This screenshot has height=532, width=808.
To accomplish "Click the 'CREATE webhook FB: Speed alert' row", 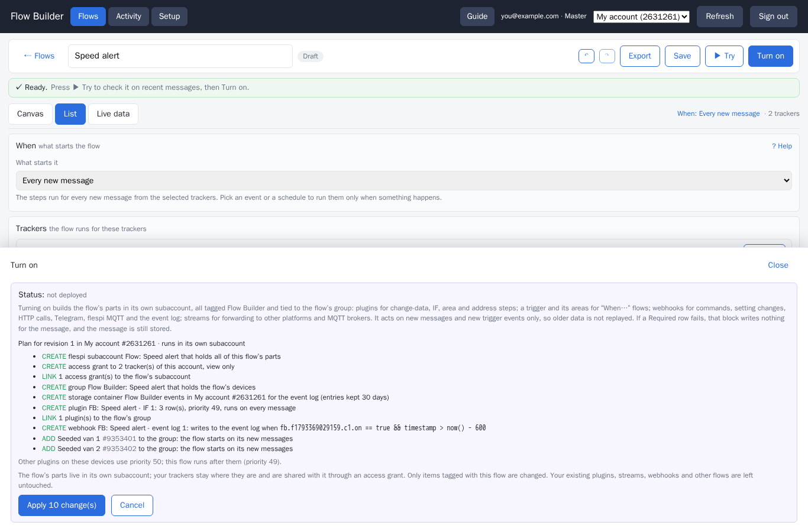I will point(264,428).
